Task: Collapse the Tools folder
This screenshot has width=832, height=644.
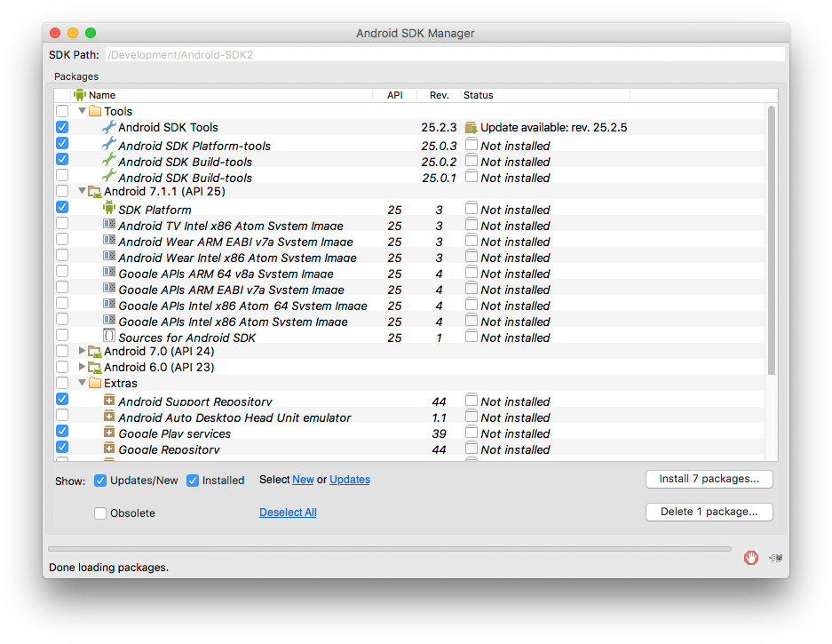Action: click(x=83, y=111)
